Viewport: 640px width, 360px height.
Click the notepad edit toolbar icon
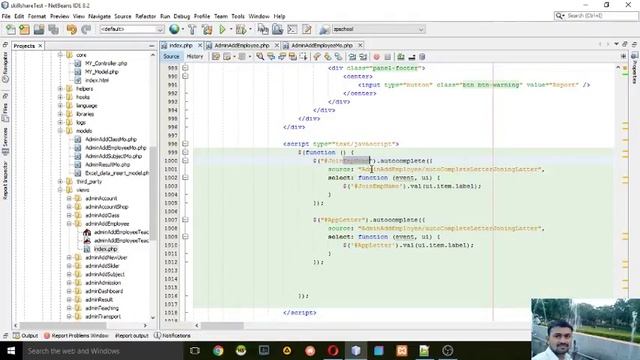pyautogui.click(x=307, y=29)
